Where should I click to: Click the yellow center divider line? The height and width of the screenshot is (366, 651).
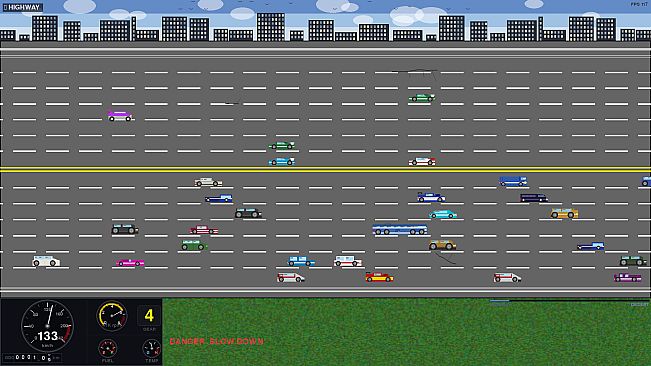326,169
